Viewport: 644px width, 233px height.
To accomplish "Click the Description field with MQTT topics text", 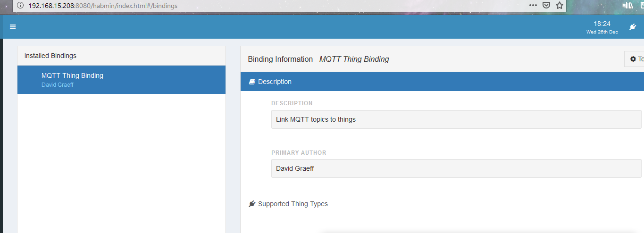I will click(456, 119).
